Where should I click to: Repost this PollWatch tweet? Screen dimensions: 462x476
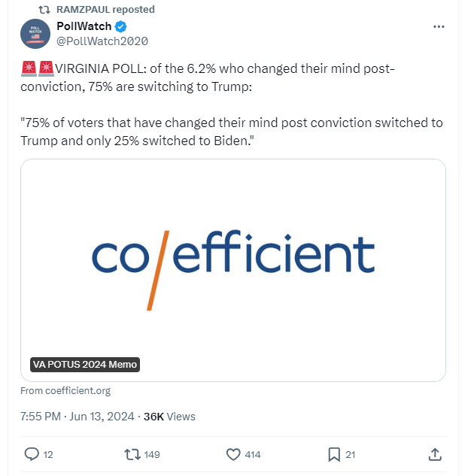coord(132,454)
